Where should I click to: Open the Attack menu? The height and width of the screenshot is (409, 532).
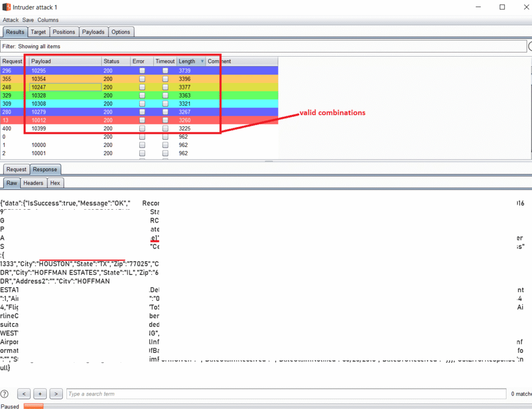click(10, 20)
